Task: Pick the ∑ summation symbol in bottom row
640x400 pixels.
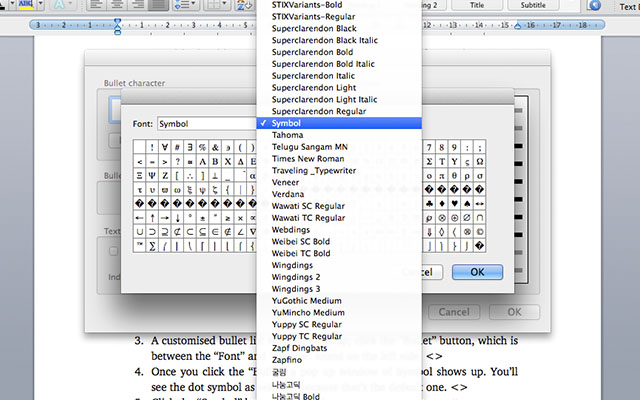Action: pos(152,246)
